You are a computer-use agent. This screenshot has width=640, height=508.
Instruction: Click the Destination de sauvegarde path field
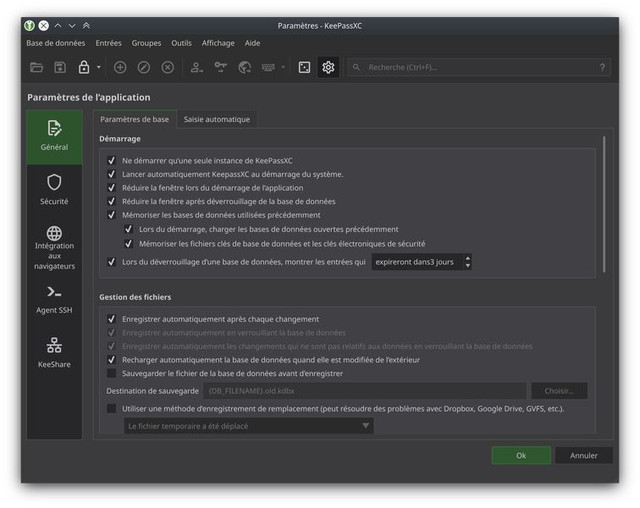click(x=364, y=391)
